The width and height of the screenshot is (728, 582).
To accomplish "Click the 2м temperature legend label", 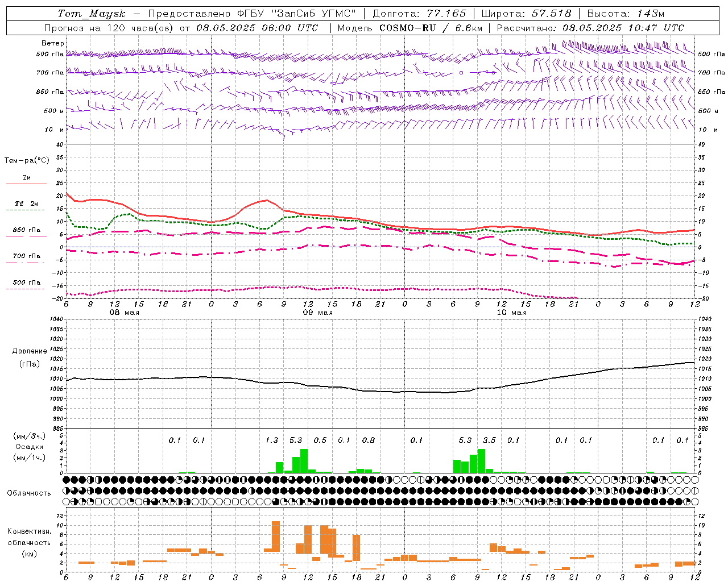I will pyautogui.click(x=27, y=177).
